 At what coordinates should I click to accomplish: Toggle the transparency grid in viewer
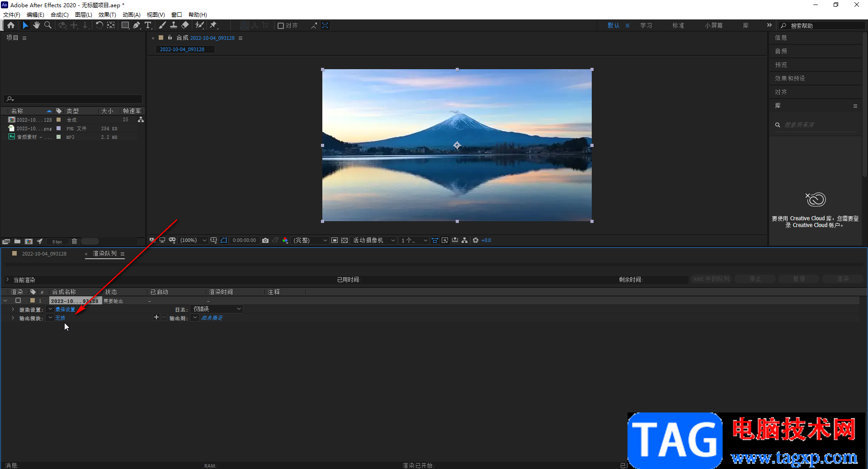point(344,241)
